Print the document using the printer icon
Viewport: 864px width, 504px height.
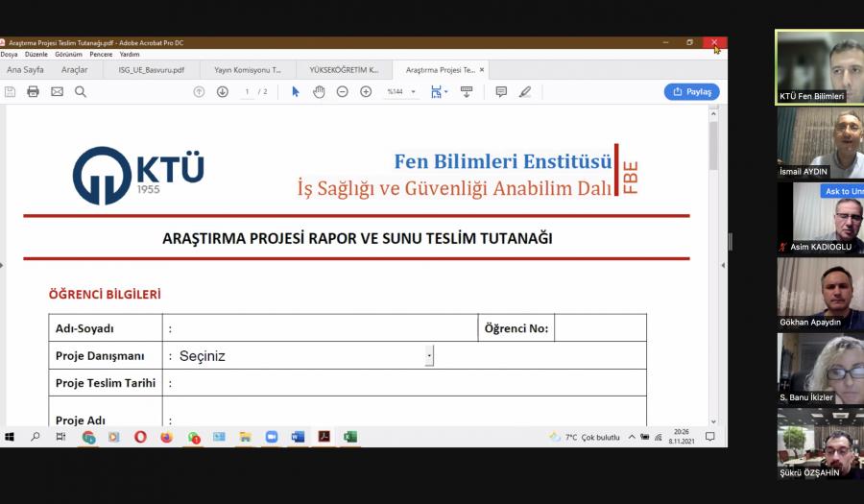pyautogui.click(x=33, y=92)
